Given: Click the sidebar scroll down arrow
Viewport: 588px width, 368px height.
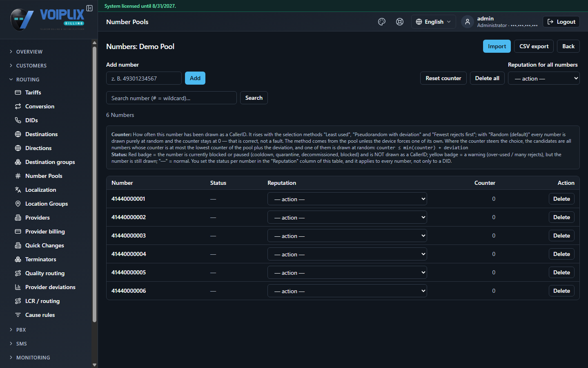Looking at the screenshot, I should click(x=94, y=365).
